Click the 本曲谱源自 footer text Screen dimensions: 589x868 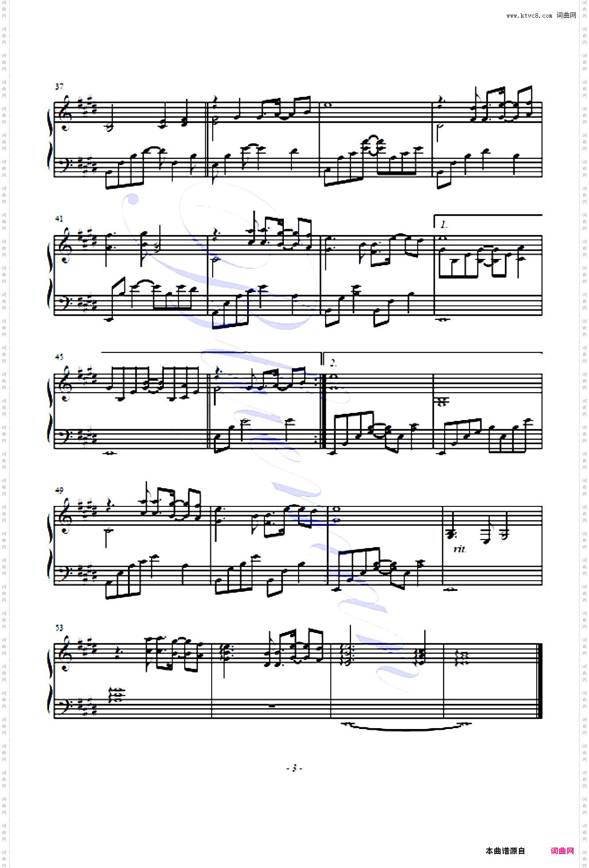pyautogui.click(x=505, y=850)
